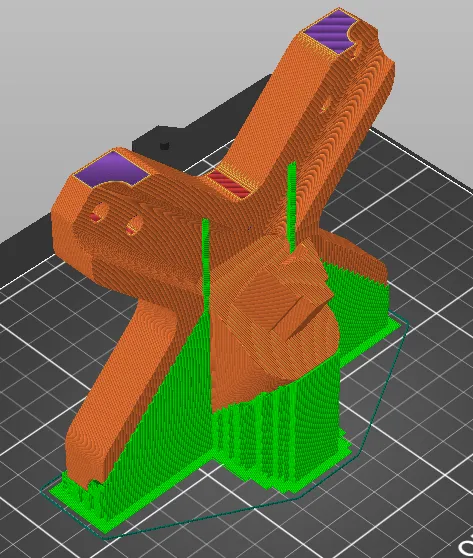Select the orange lower-left leg of the model
Image resolution: width=473 pixels, height=558 pixels.
pos(121,391)
